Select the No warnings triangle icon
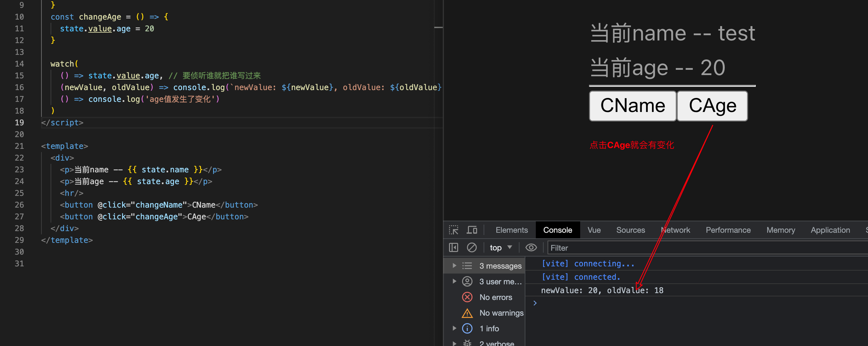Screen dimensions: 868x346 (x=467, y=313)
